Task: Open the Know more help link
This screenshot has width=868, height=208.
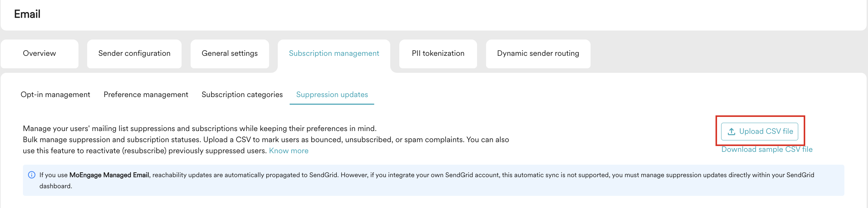Action: click(289, 150)
